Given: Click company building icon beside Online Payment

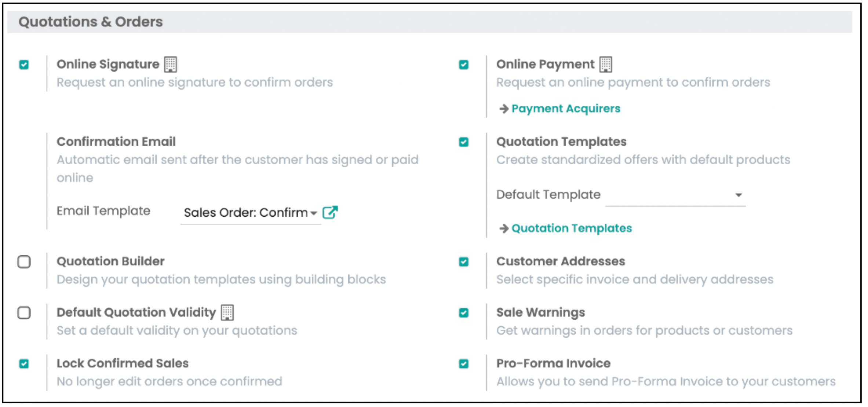Looking at the screenshot, I should 606,65.
